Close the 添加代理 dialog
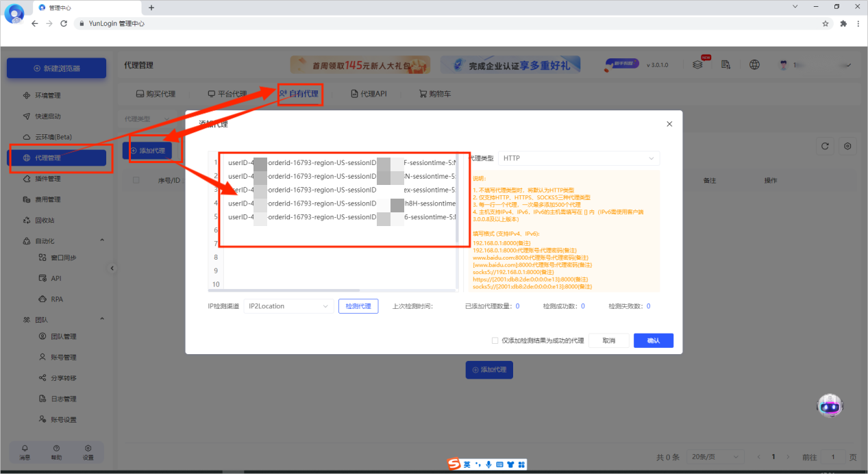The width and height of the screenshot is (868, 474). tap(669, 124)
